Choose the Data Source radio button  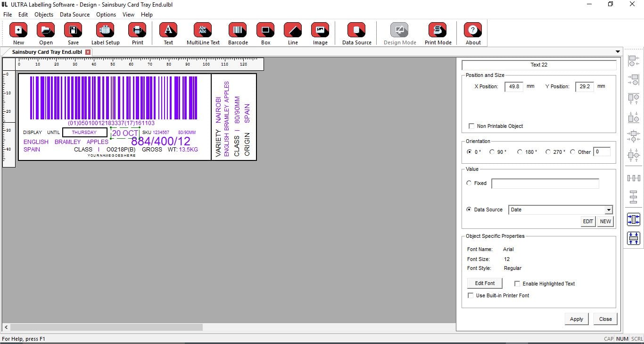point(469,210)
